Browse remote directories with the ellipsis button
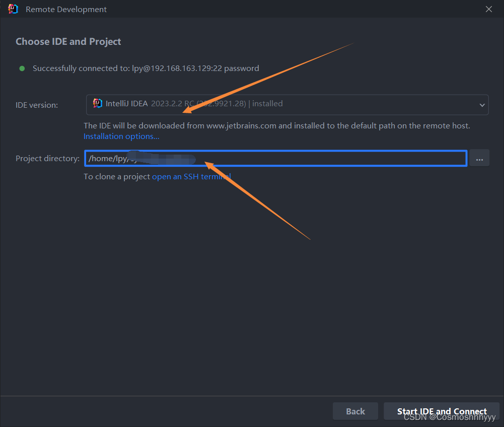This screenshot has width=504, height=427. (479, 158)
